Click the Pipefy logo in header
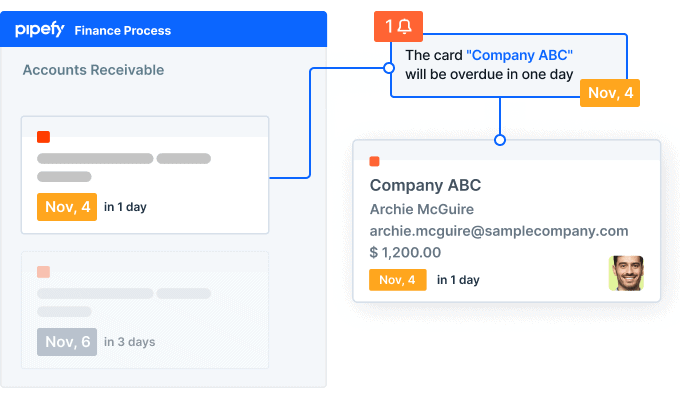This screenshot has width=680, height=400. [39, 30]
